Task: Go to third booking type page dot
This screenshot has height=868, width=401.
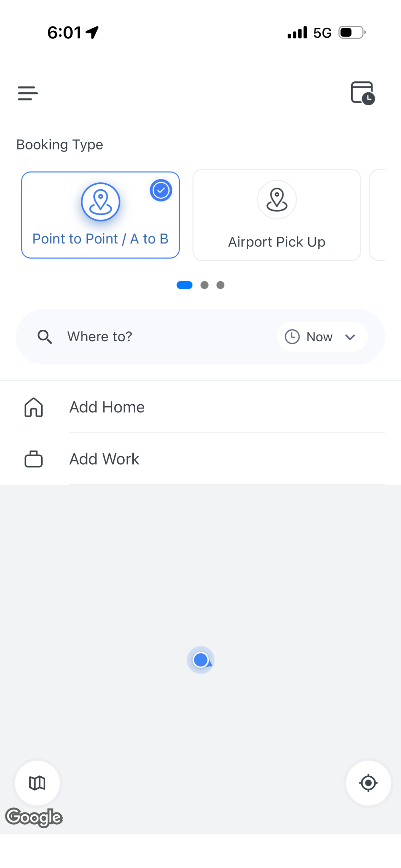Action: coord(221,285)
